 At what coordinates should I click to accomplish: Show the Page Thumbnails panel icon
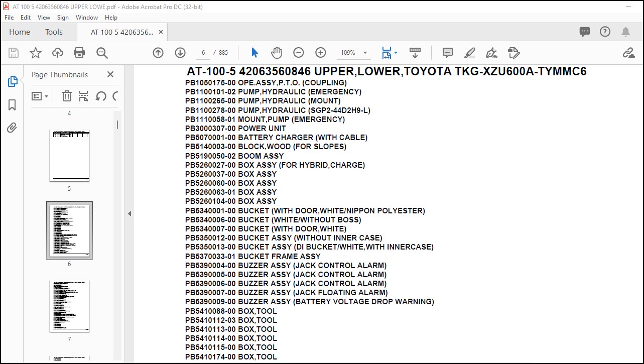(x=13, y=81)
